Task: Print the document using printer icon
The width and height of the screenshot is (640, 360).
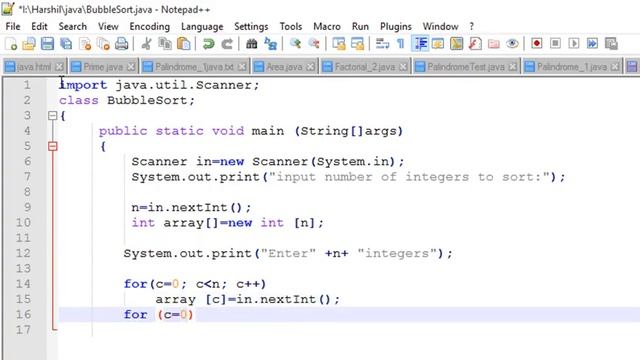Action: click(x=122, y=44)
